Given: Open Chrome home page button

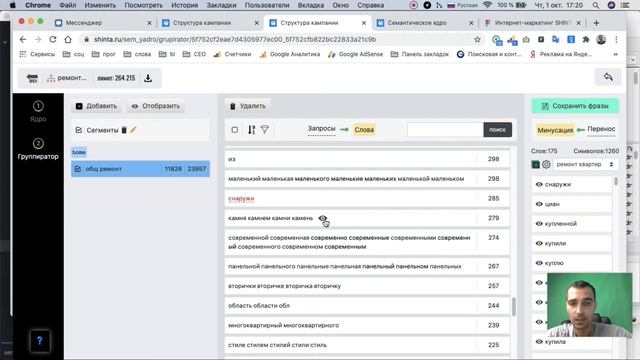Looking at the screenshot, I should tap(68, 40).
